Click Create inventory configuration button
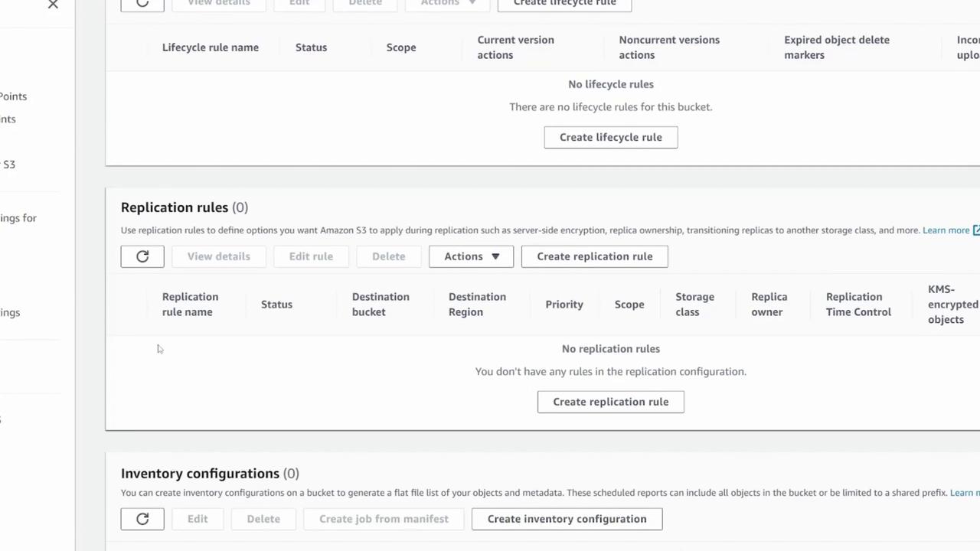980x551 pixels. (x=567, y=519)
